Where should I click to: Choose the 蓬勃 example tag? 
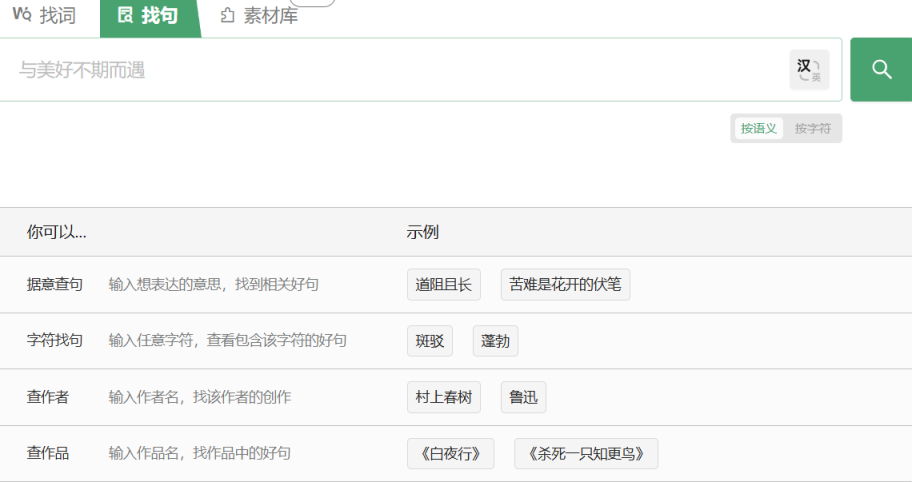tap(495, 341)
